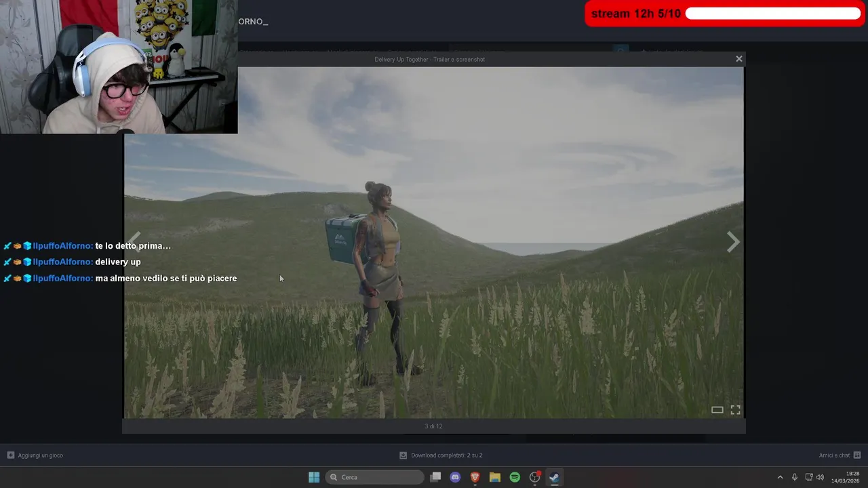The image size is (868, 488).
Task: Open OBS Studio from the taskbar
Action: [x=534, y=477]
